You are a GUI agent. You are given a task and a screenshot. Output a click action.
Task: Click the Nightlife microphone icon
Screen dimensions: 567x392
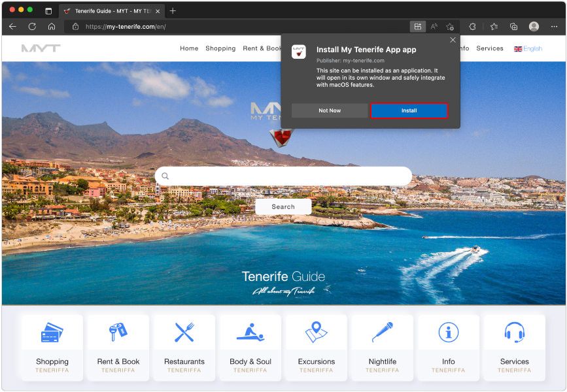(x=382, y=332)
